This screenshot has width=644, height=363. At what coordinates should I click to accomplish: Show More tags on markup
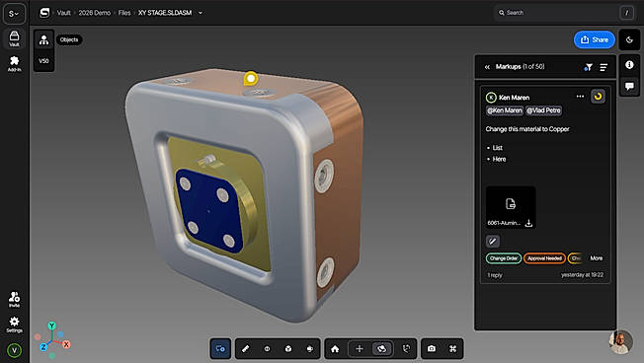pos(597,258)
